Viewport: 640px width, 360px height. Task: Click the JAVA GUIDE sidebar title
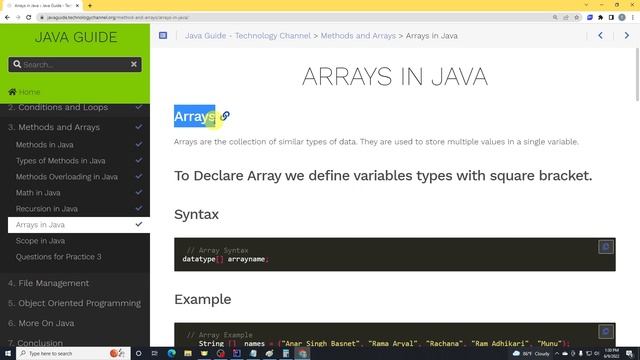[x=76, y=37]
